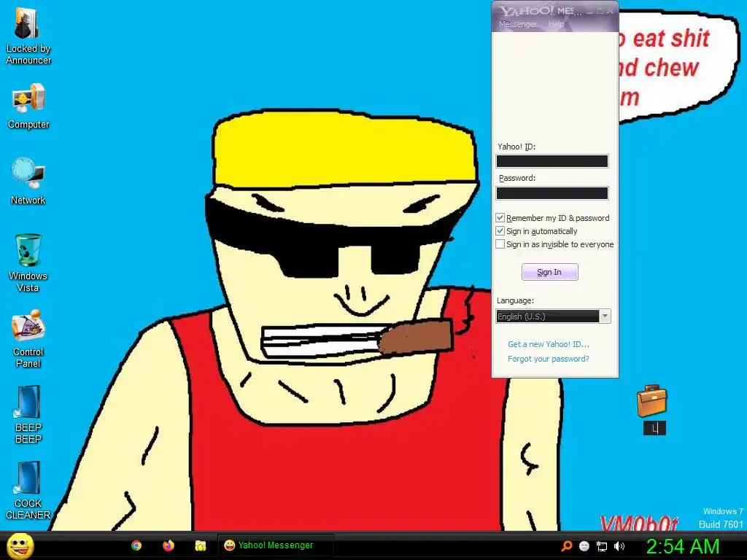Select the Windows Vista recycle bin icon
Viewport: 747px width, 560px height.
28,262
